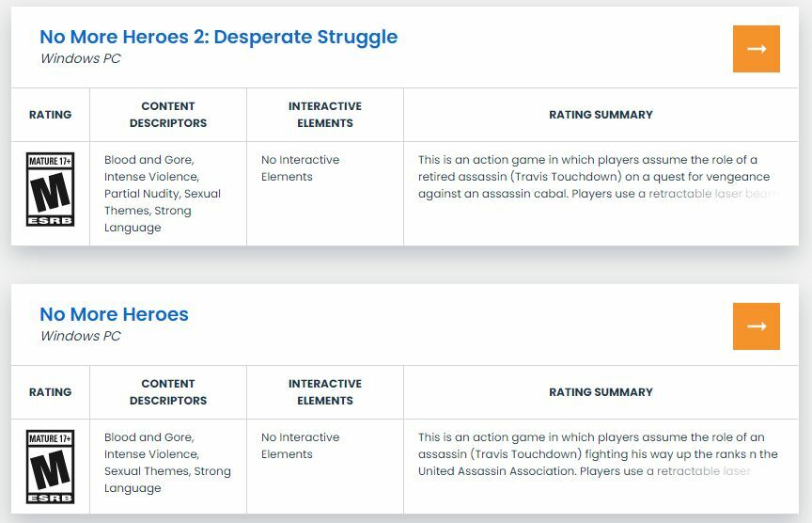Viewport: 812px width, 523px height.
Task: Click the No Interactive Elements text in the bottom card
Action: [301, 446]
